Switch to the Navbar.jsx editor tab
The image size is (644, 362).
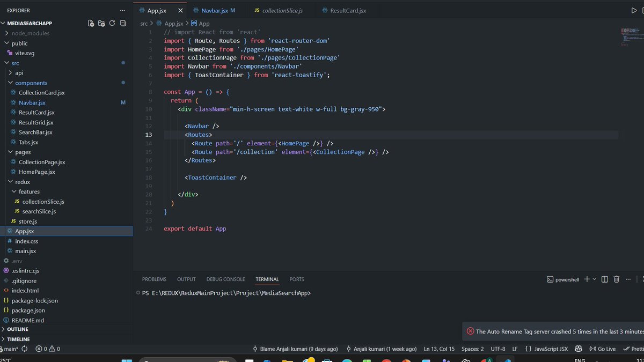pyautogui.click(x=214, y=10)
